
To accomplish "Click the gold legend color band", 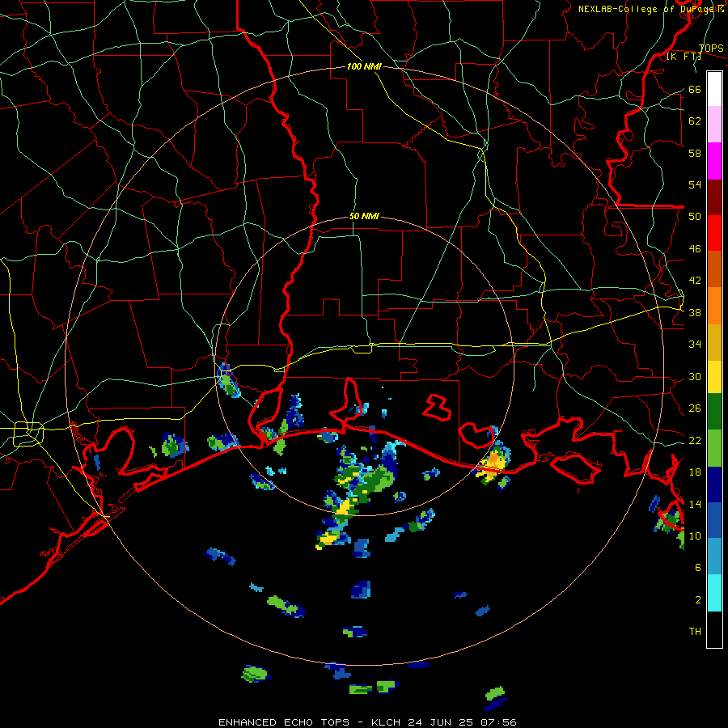I will [714, 342].
